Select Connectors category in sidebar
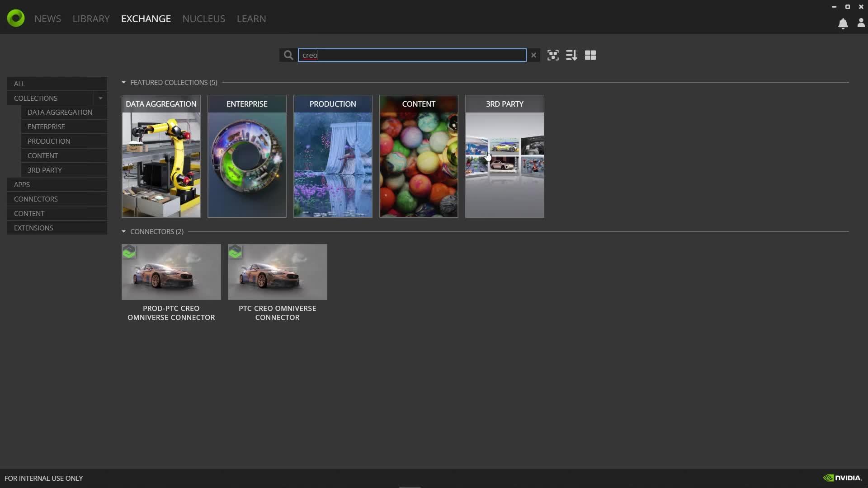The width and height of the screenshot is (868, 488). [x=36, y=199]
